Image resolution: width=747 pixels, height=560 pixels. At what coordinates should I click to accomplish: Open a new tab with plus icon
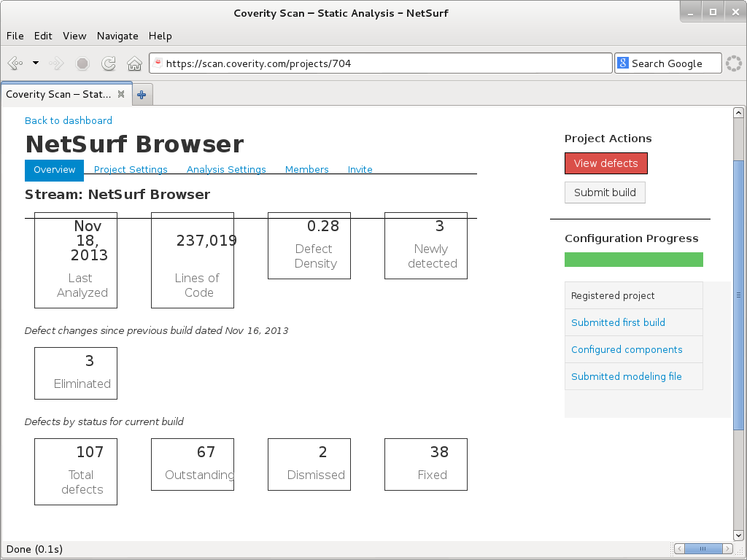point(142,95)
